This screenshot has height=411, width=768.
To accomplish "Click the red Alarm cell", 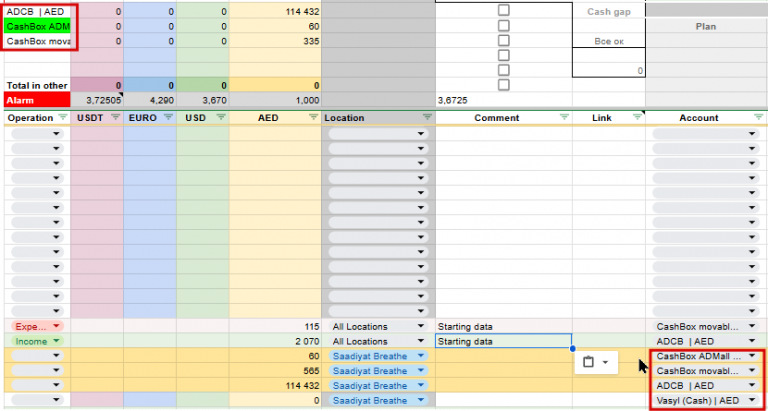I will [x=37, y=100].
